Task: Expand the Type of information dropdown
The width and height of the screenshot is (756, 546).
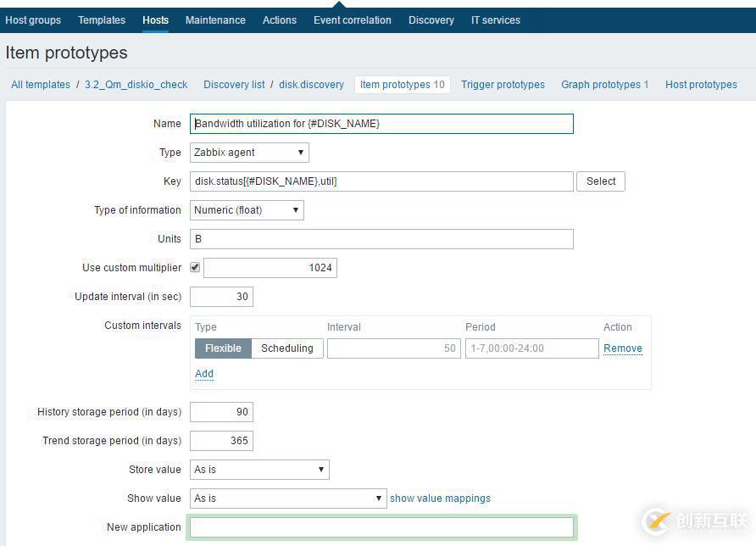Action: [247, 210]
